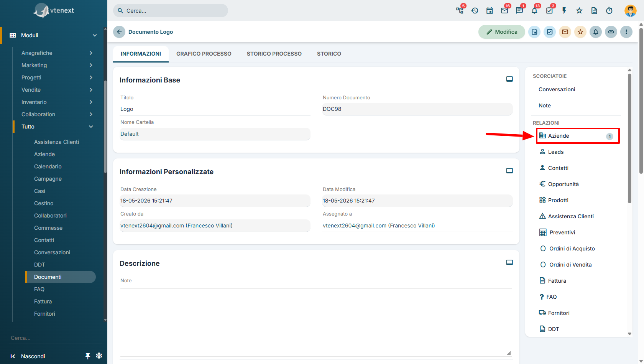
Task: Switch to the INFORMAZIONI tab
Action: coord(141,54)
